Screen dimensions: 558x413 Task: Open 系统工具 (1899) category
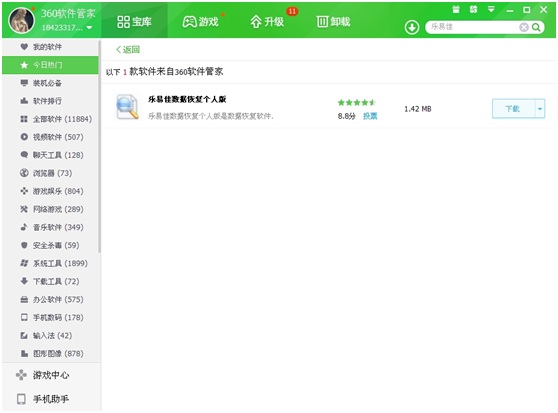click(50, 264)
